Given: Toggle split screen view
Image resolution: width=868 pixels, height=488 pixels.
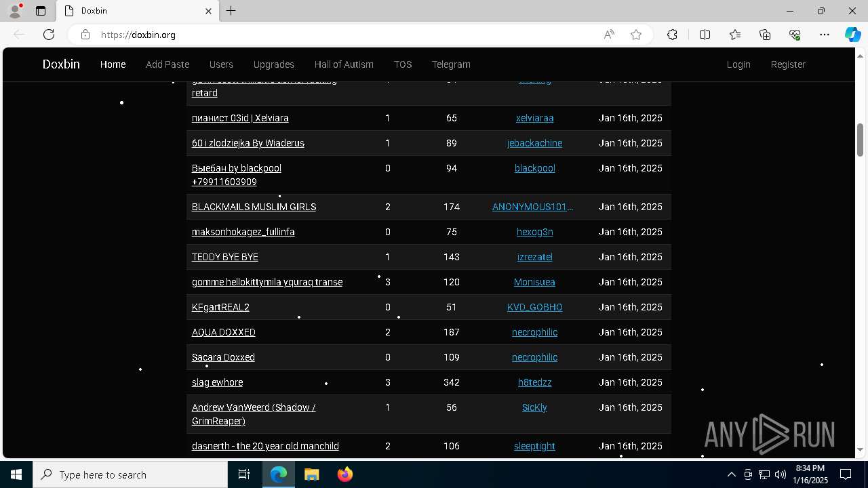Looking at the screenshot, I should coord(705,35).
